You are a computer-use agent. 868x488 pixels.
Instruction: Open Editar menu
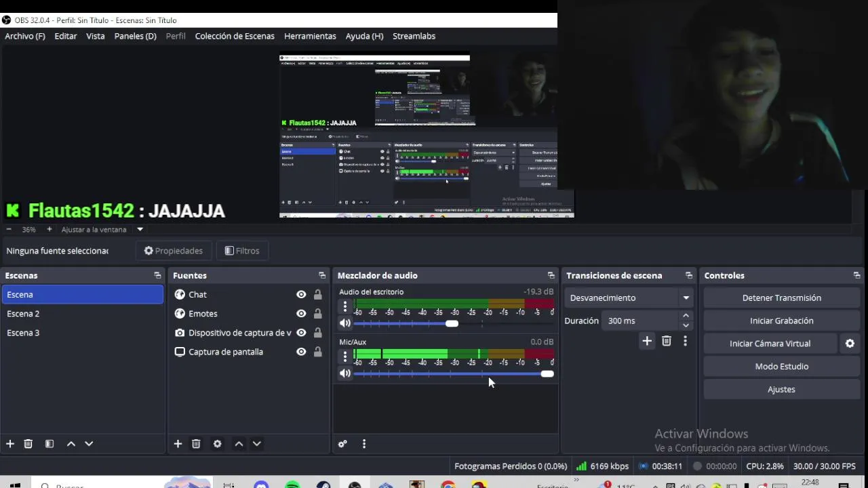(66, 36)
